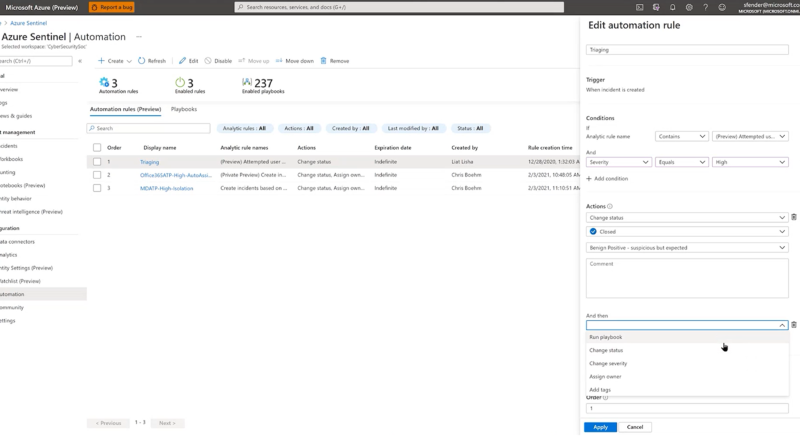Open the Office365ATP-High-AutoAssi rule link

[x=176, y=175]
